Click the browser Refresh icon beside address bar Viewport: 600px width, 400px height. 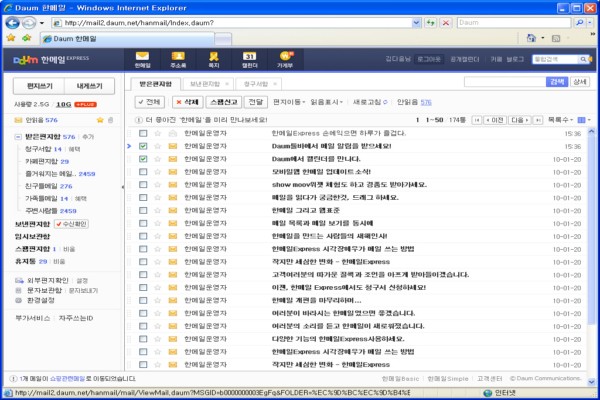tap(430, 23)
